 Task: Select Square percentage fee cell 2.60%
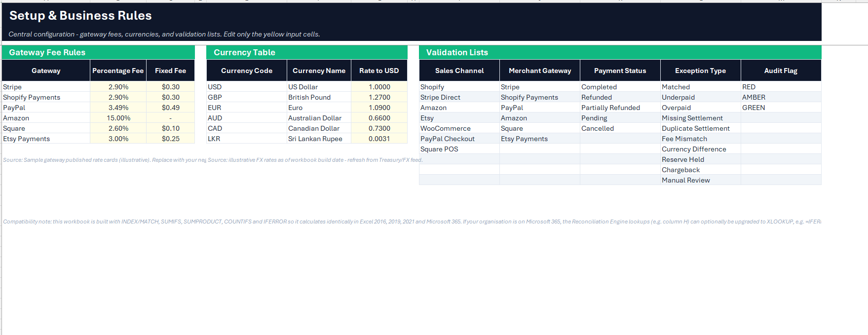click(118, 128)
